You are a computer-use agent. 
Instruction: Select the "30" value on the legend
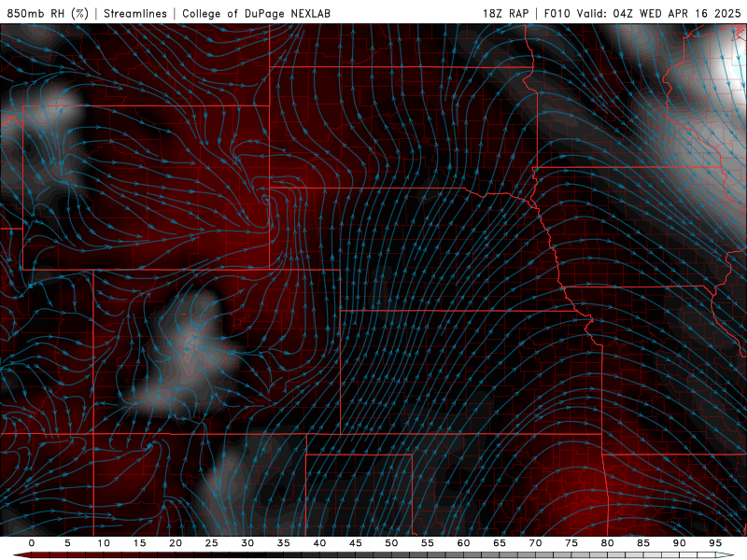click(247, 543)
